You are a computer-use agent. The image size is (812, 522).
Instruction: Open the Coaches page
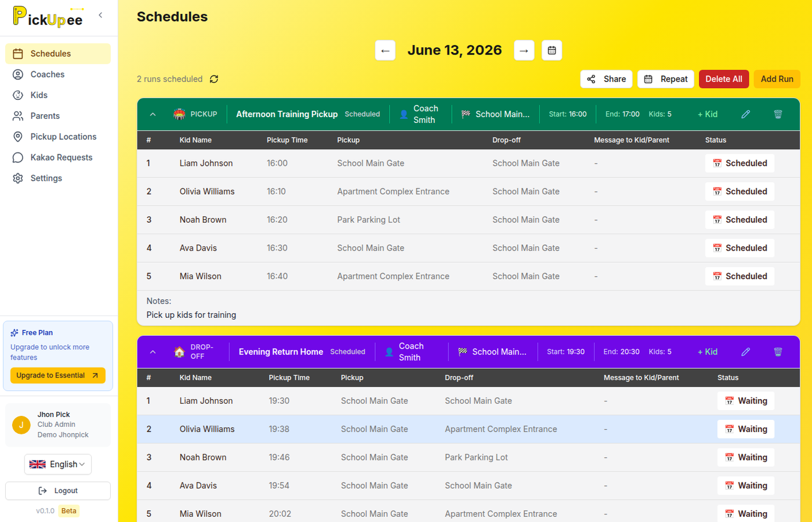(x=58, y=74)
